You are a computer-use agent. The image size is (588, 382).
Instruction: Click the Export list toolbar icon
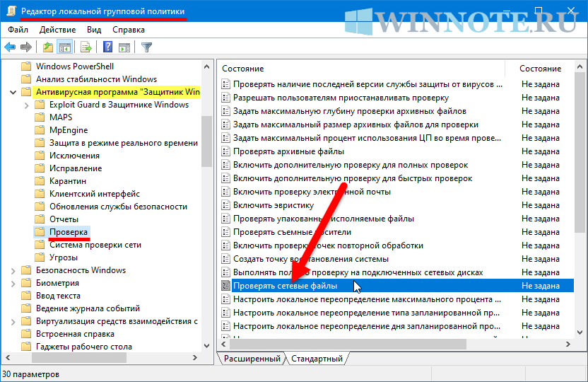86,47
